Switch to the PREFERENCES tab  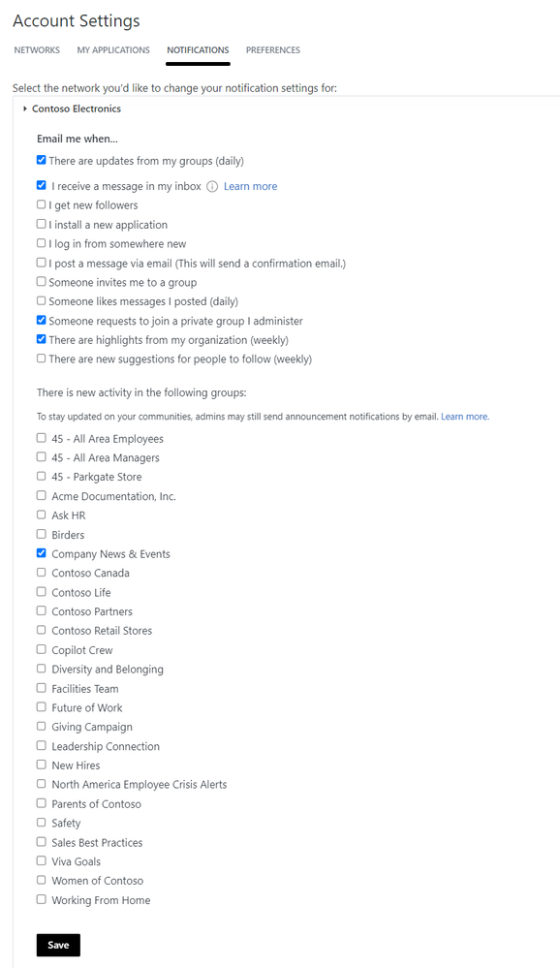(273, 50)
